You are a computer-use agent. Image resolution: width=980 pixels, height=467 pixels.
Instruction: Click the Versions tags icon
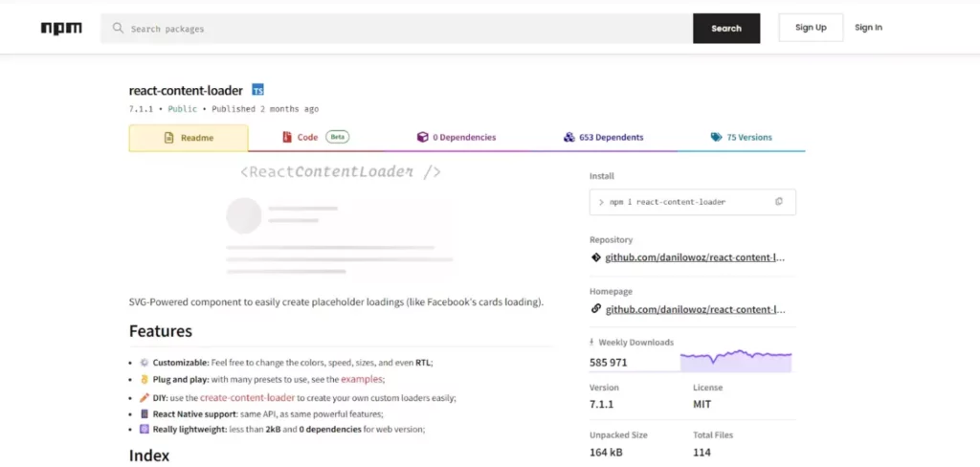click(x=716, y=138)
